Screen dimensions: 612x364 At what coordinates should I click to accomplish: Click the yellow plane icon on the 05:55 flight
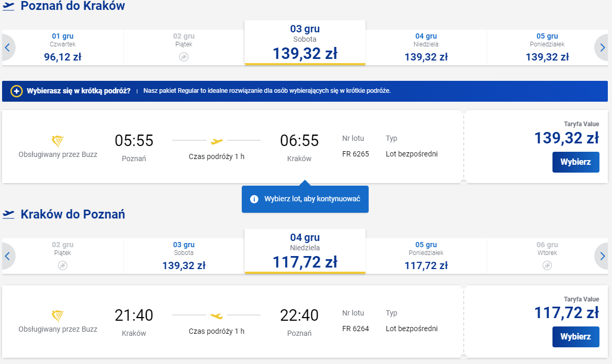[x=217, y=141]
